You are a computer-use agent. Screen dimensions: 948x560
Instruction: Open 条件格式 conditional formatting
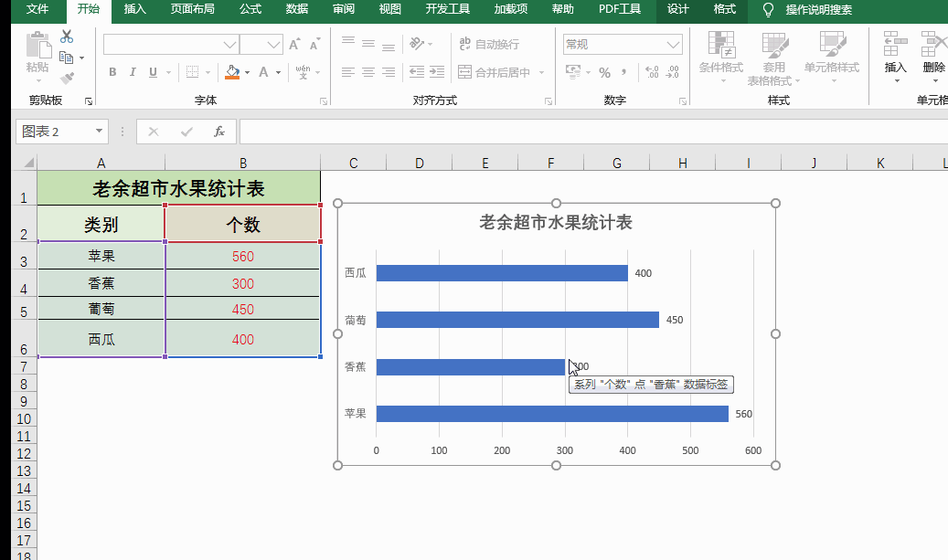pos(720,58)
